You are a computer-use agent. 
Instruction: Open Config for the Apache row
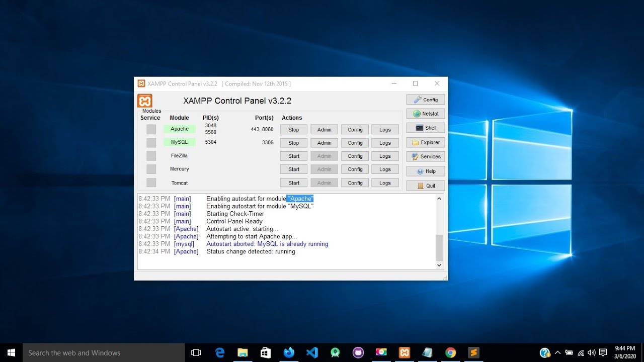pos(355,129)
